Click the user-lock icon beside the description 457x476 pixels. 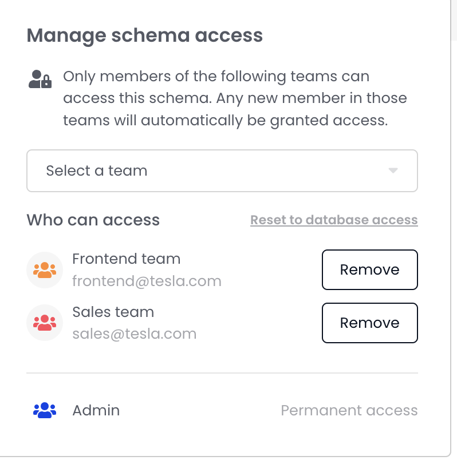[40, 79]
